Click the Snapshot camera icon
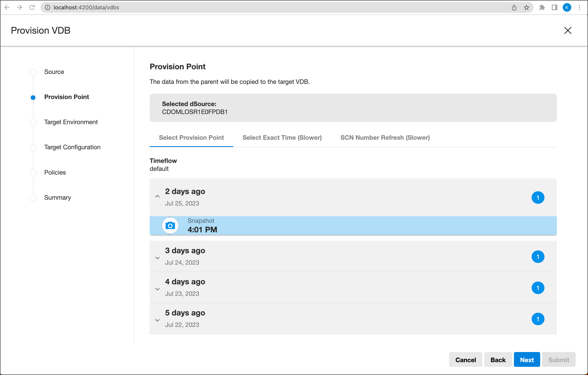Image resolution: width=588 pixels, height=375 pixels. (x=170, y=225)
